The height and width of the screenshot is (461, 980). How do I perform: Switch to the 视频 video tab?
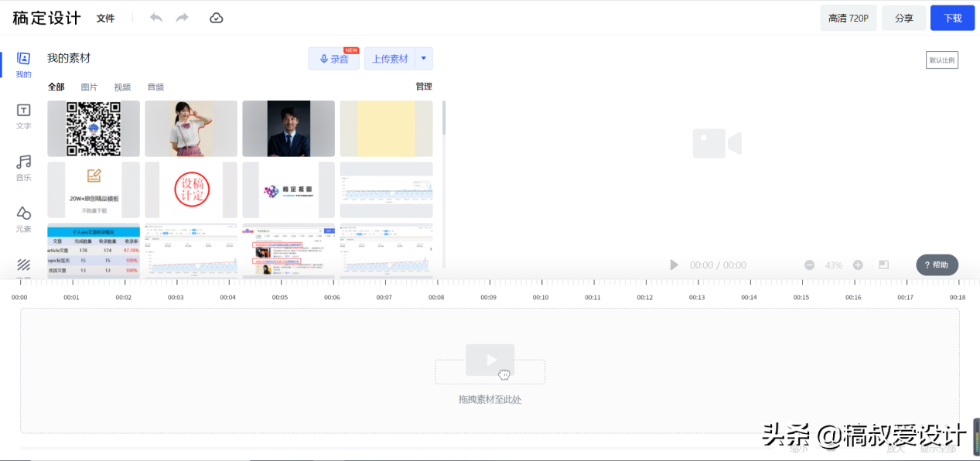point(122,87)
